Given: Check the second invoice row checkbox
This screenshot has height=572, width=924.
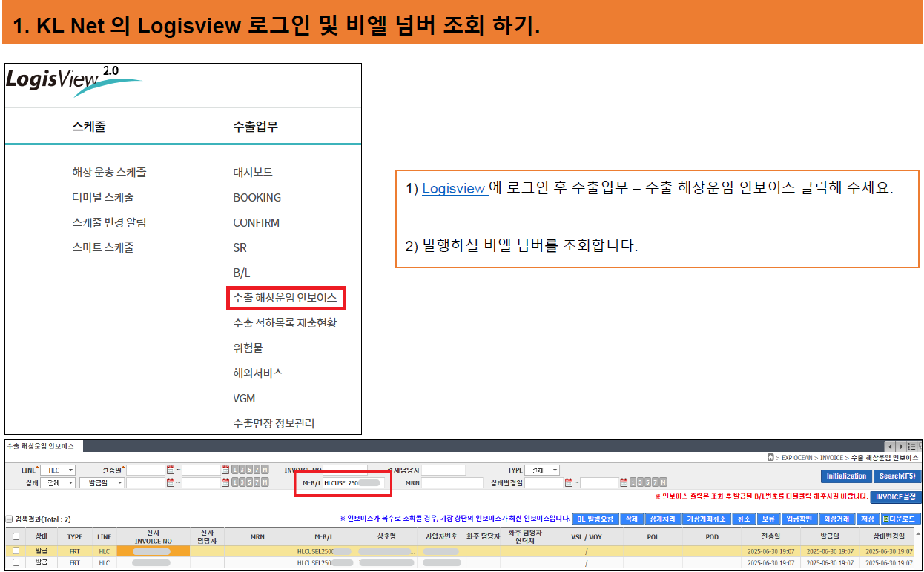Looking at the screenshot, I should pos(15,563).
